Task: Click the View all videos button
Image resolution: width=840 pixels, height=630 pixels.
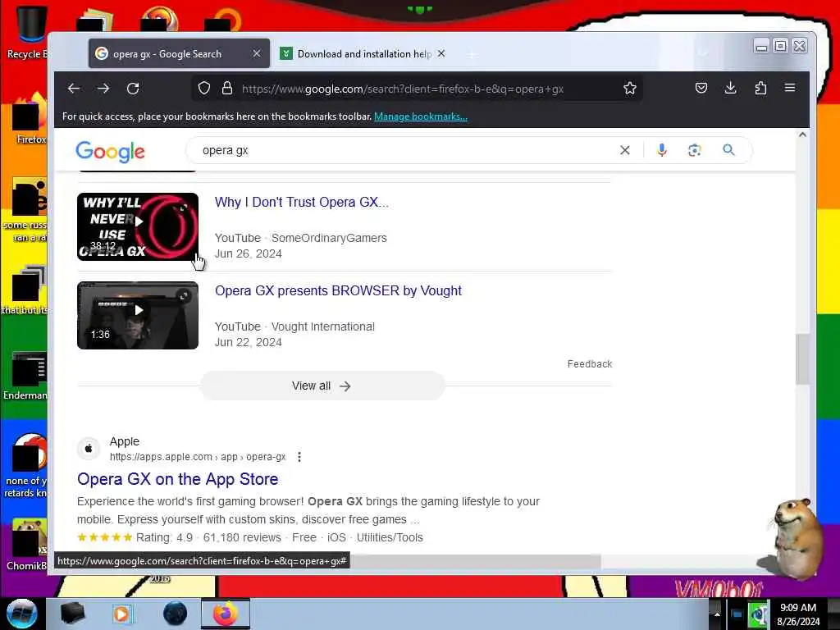Action: (322, 386)
